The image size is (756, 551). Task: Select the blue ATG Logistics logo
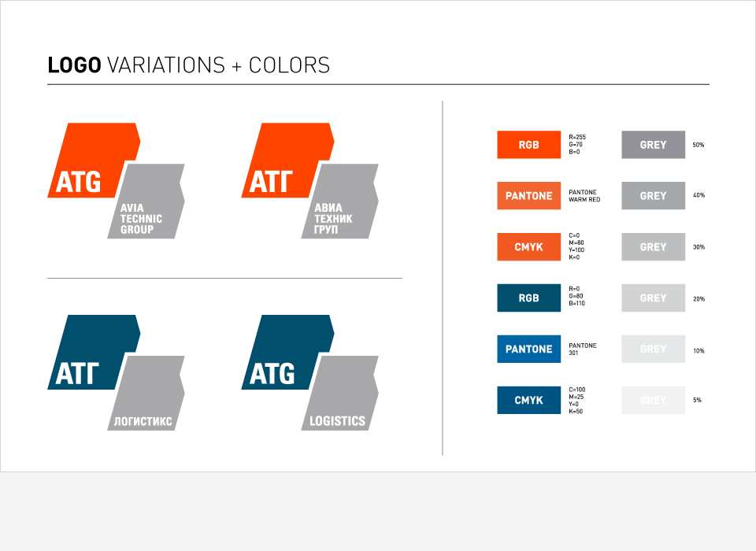310,372
